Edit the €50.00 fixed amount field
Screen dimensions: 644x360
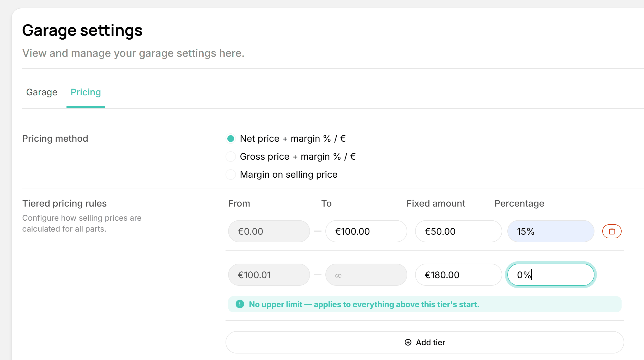tap(458, 231)
